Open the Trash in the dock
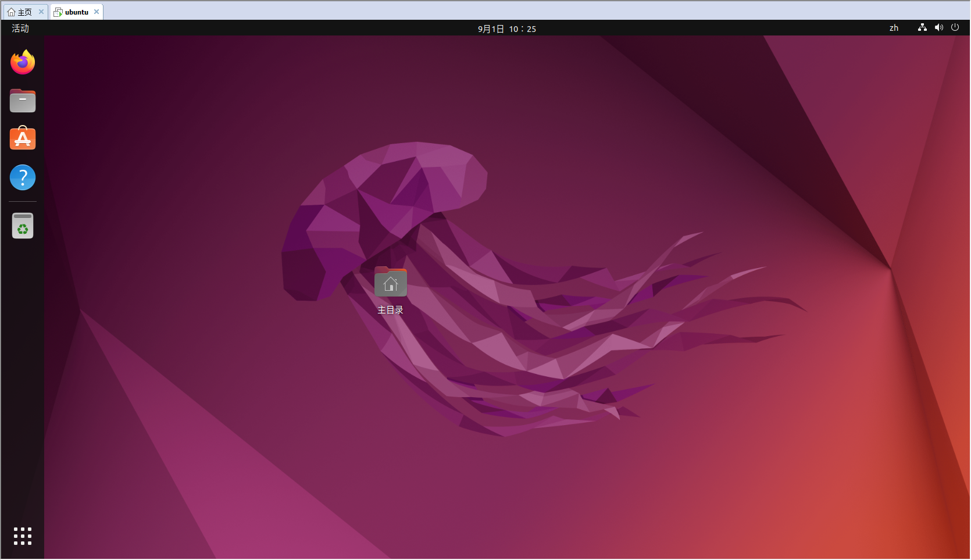This screenshot has width=971, height=560. pyautogui.click(x=23, y=226)
